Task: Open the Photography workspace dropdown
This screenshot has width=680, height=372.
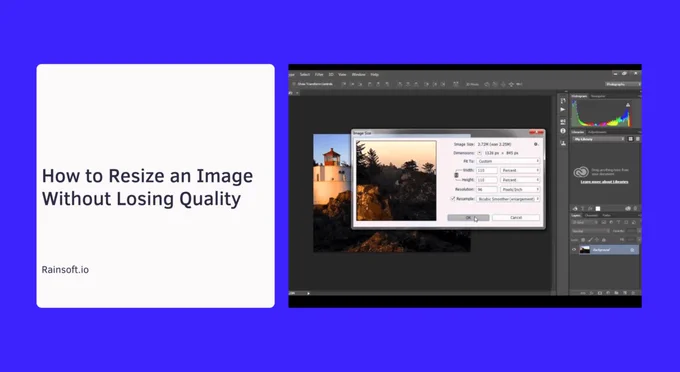Action: pos(623,84)
